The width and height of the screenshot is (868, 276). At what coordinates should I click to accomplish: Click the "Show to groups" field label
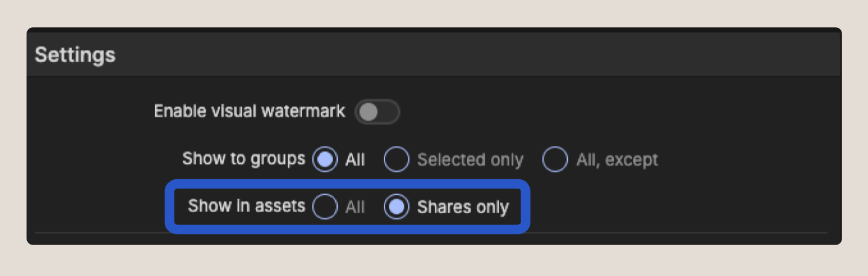244,159
